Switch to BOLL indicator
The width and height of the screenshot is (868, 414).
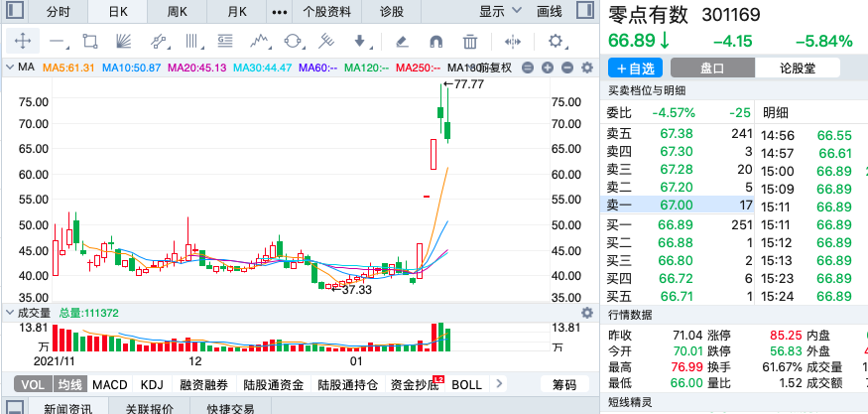(466, 384)
